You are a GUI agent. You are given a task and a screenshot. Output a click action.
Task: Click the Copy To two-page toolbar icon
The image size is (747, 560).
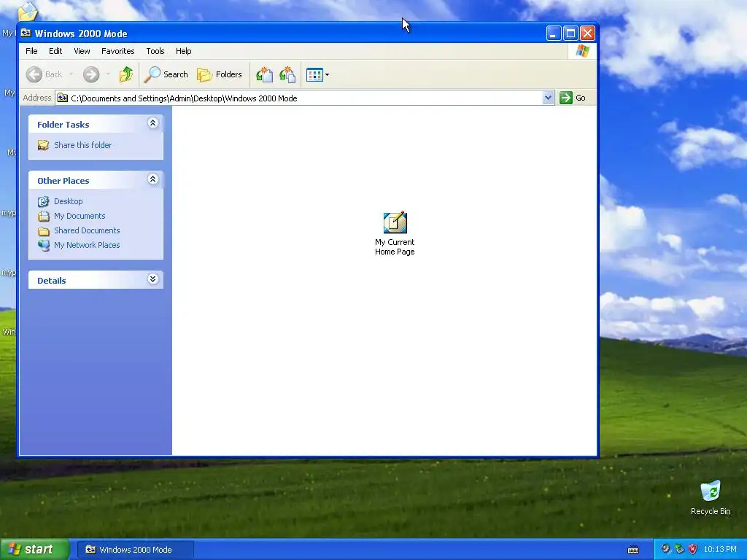287,74
